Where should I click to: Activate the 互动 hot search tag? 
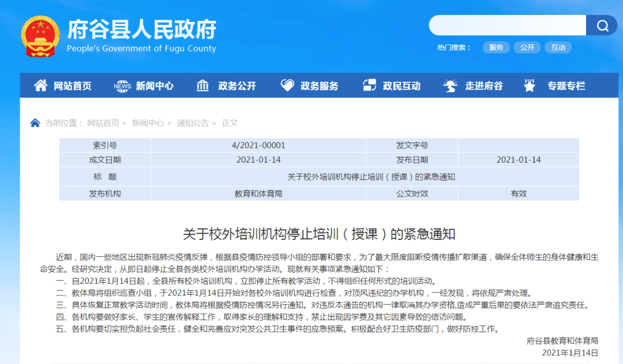click(558, 48)
